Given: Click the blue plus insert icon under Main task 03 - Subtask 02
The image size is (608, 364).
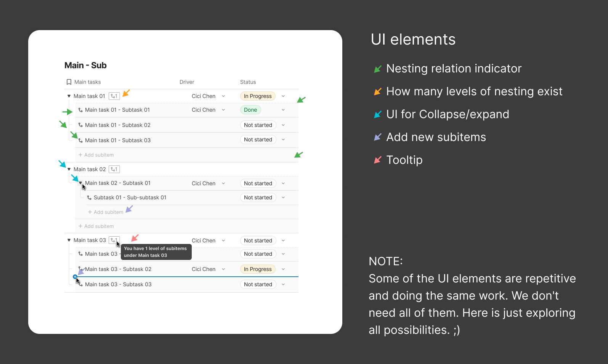Looking at the screenshot, I should pos(75,277).
